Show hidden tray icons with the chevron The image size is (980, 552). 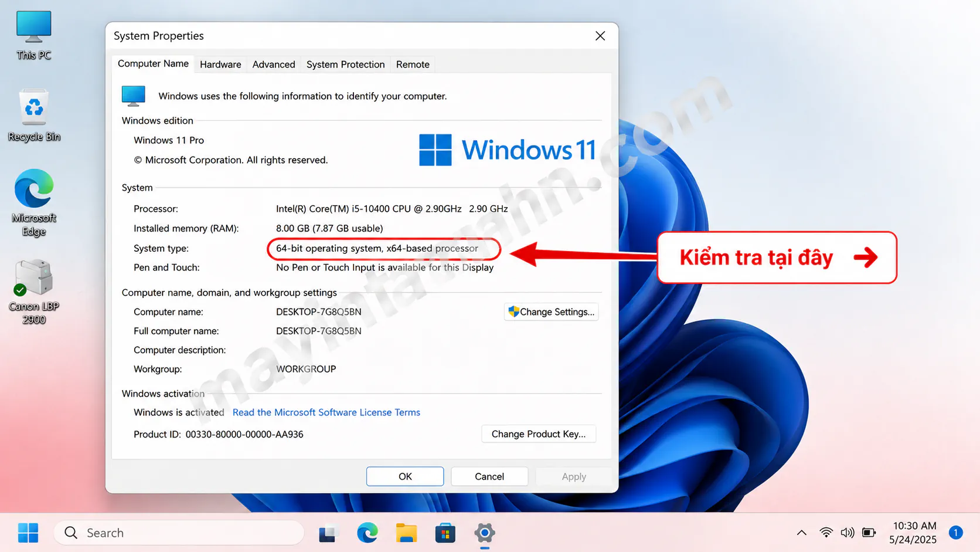(x=801, y=533)
